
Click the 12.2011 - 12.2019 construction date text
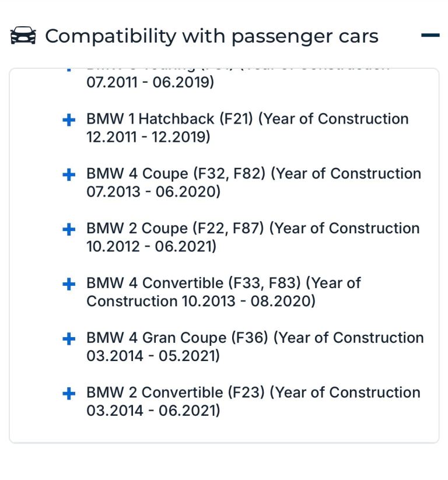pyautogui.click(x=148, y=137)
